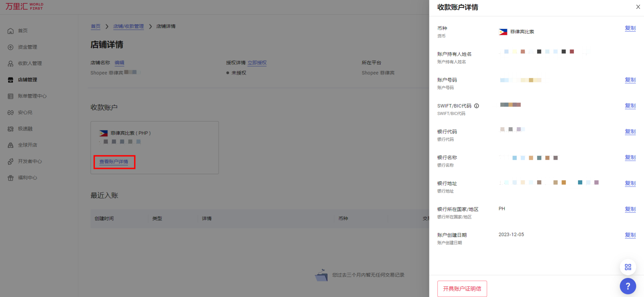Open 开发者中心 menu item
Image resolution: width=644 pixels, height=297 pixels.
click(30, 161)
